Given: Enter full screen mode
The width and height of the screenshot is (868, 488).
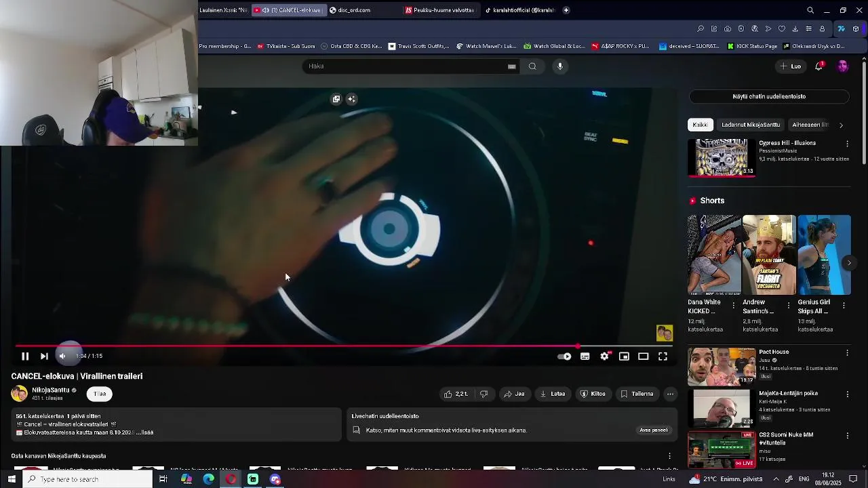Looking at the screenshot, I should coord(663,357).
